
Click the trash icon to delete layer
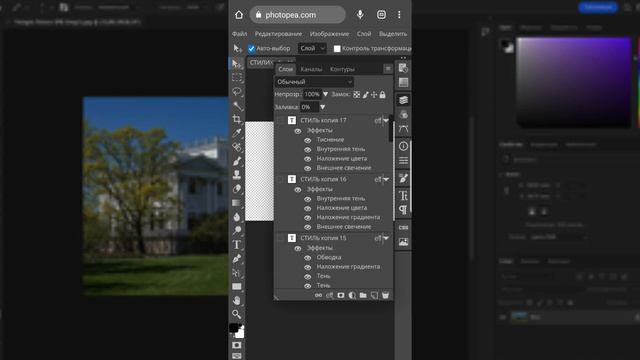pos(385,295)
